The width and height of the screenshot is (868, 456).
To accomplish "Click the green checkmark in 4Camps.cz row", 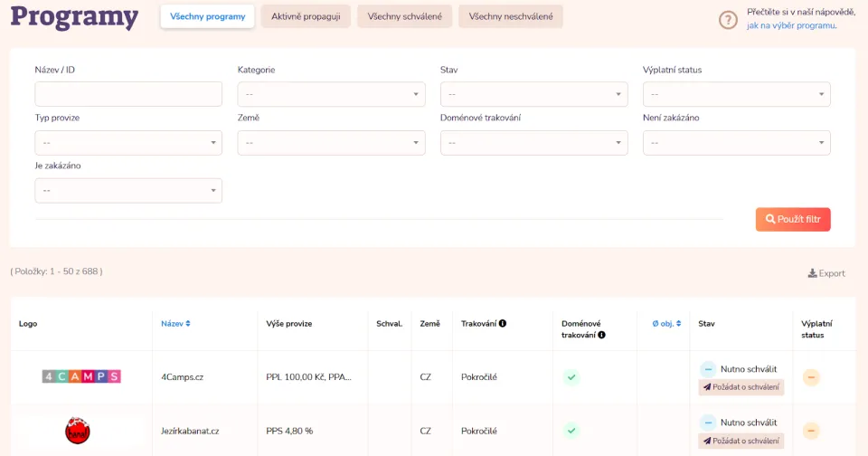I will [x=571, y=377].
